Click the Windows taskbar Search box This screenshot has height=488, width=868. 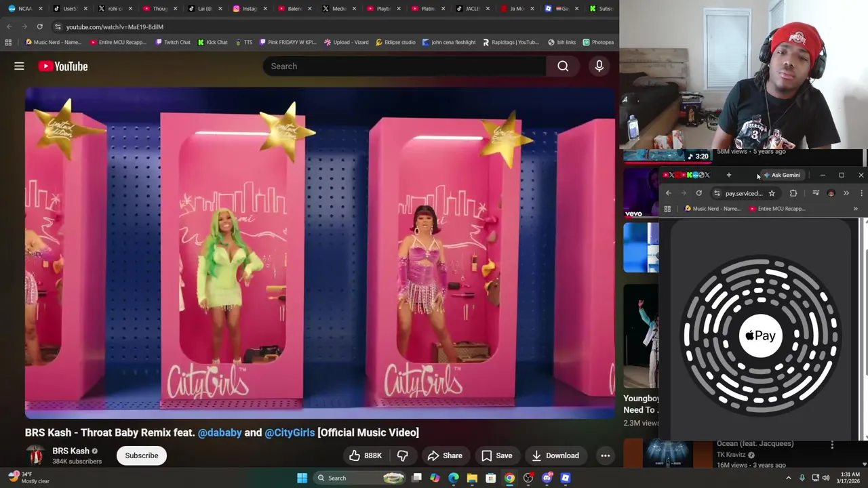pyautogui.click(x=360, y=478)
